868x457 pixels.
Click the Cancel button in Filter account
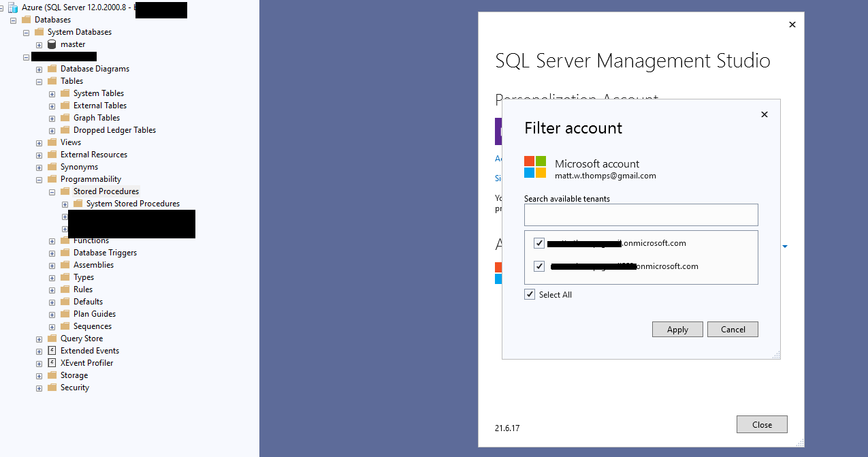733,330
